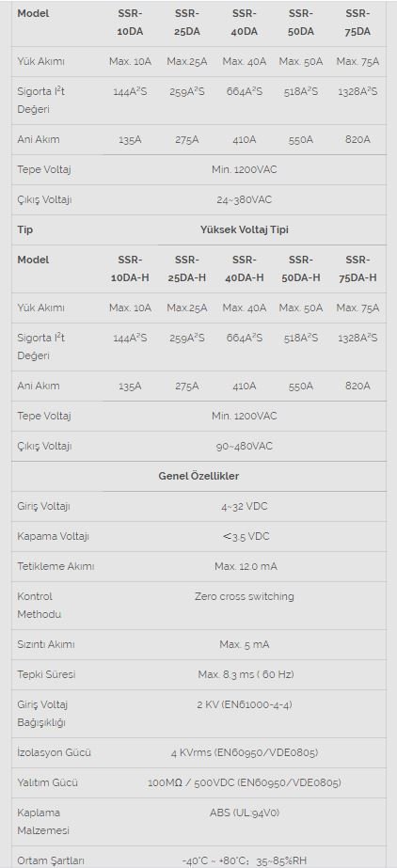Select the Zero cross switching text

tap(245, 597)
